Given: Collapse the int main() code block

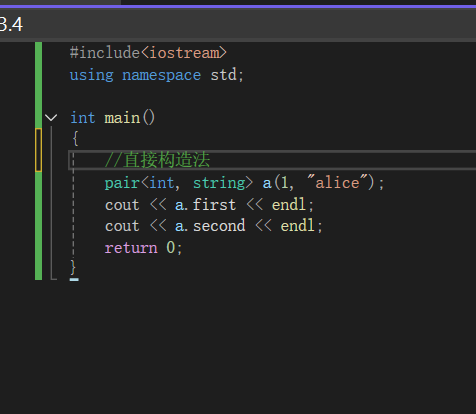Looking at the screenshot, I should pyautogui.click(x=51, y=118).
